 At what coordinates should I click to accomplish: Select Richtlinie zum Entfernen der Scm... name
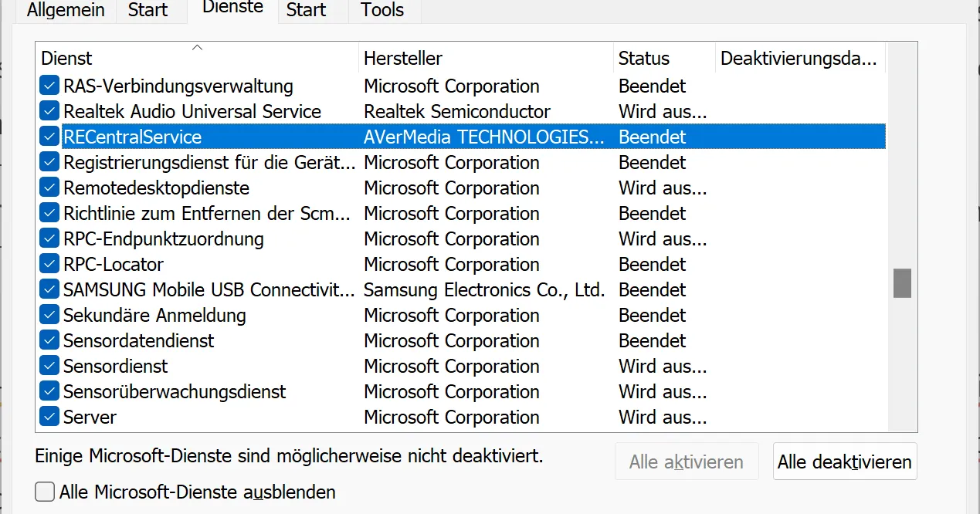pyautogui.click(x=207, y=213)
